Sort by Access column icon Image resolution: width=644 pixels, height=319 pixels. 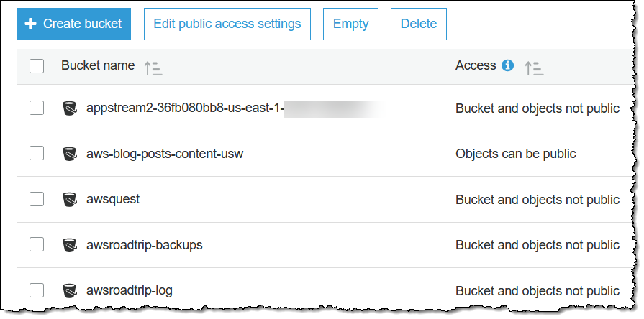(x=534, y=68)
